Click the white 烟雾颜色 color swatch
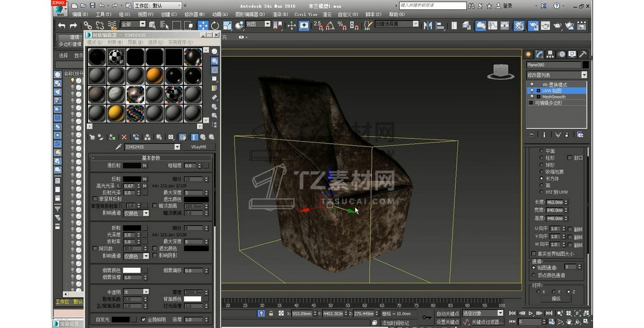644x328 pixels. click(x=131, y=270)
